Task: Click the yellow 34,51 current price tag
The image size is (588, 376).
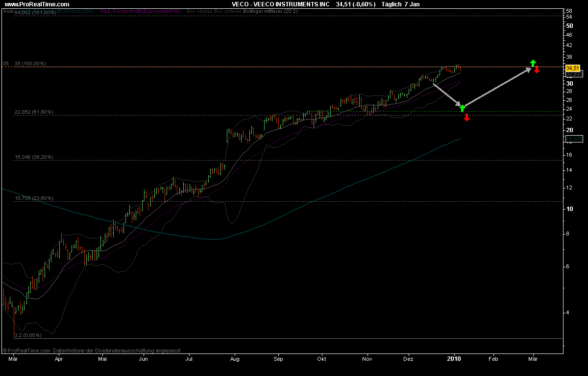Action: [x=573, y=69]
